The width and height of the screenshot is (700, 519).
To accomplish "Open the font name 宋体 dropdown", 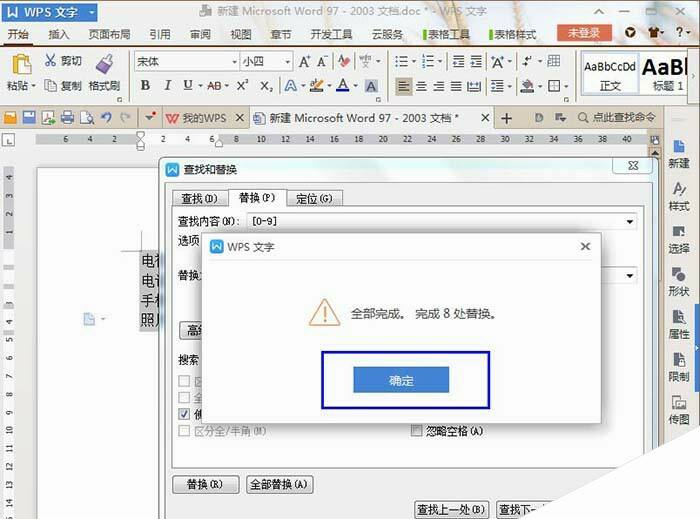I will click(x=234, y=62).
